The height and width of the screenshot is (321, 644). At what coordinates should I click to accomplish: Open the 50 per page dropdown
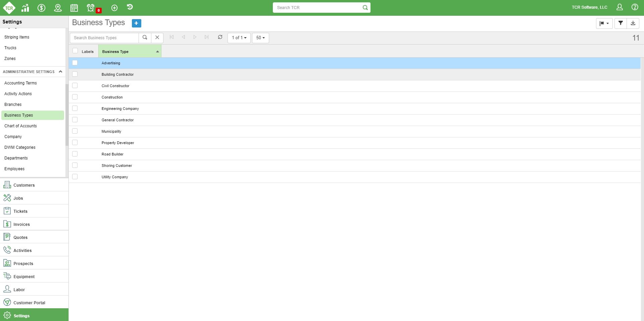pos(260,38)
